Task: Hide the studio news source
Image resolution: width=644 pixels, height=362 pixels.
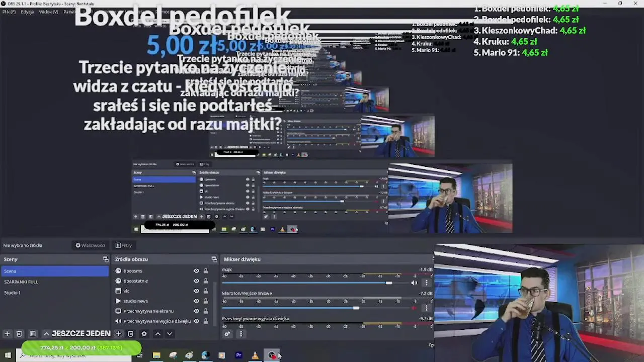Action: 196,301
